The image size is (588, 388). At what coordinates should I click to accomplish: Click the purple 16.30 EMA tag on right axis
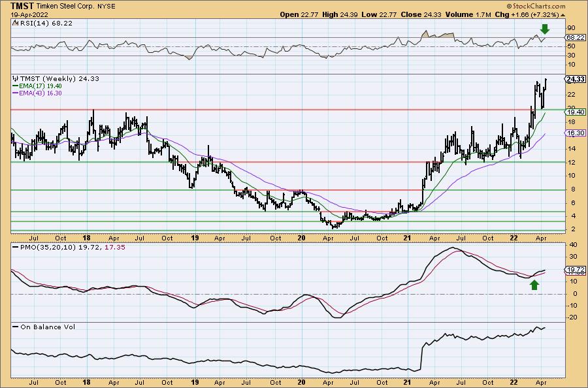pyautogui.click(x=576, y=133)
